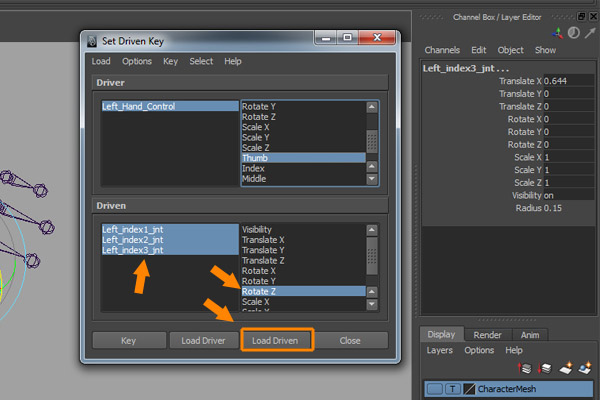The height and width of the screenshot is (400, 600).
Task: Open the Layers menu in Layer Editor
Action: [440, 350]
